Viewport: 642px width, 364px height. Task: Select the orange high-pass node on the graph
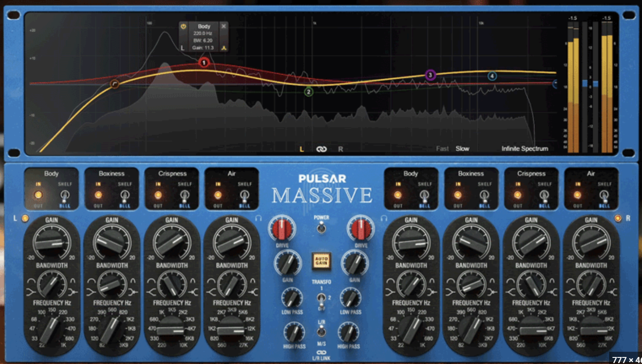(115, 84)
